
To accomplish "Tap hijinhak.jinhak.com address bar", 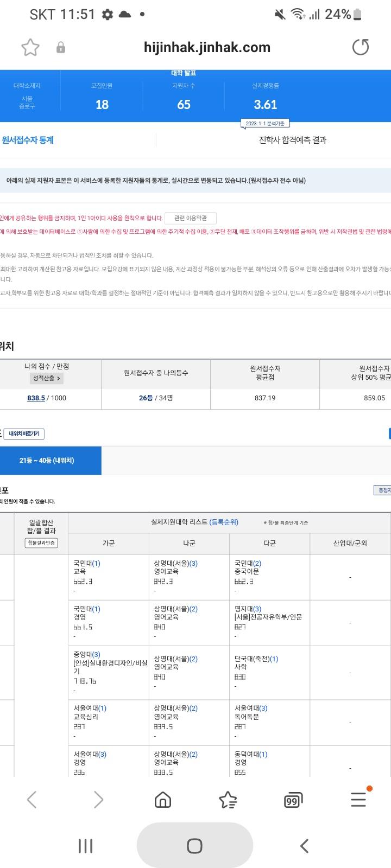I will point(207,48).
